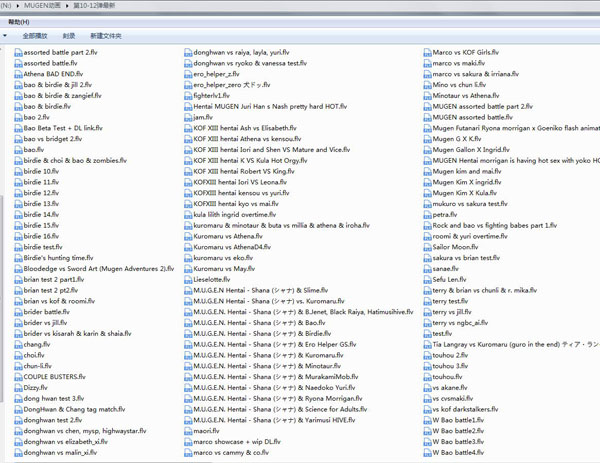Select the icon beside 'petra.flv'

click(x=427, y=215)
